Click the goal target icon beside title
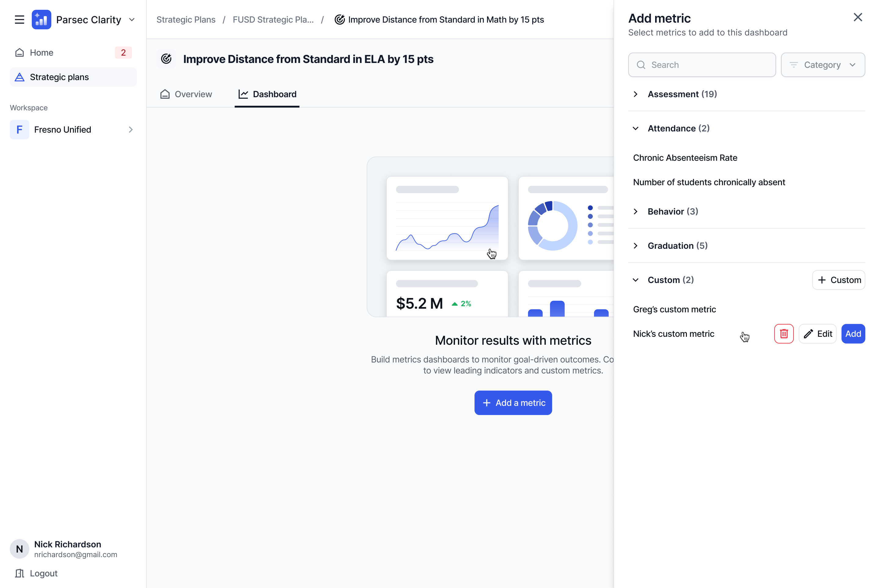880x588 pixels. 166,59
